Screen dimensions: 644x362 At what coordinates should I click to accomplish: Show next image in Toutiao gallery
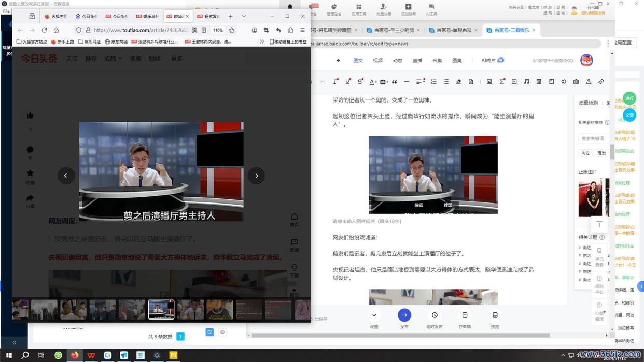(x=256, y=176)
